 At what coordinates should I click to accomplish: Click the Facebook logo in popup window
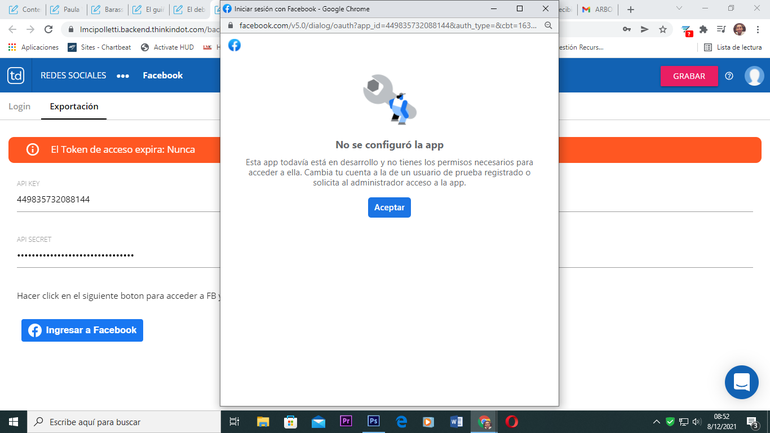point(234,45)
